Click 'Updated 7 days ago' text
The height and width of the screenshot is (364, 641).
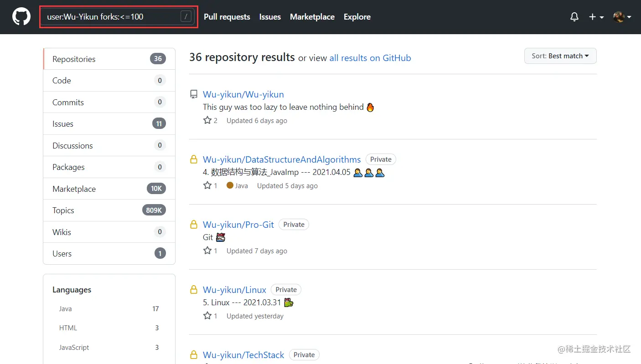pos(257,251)
